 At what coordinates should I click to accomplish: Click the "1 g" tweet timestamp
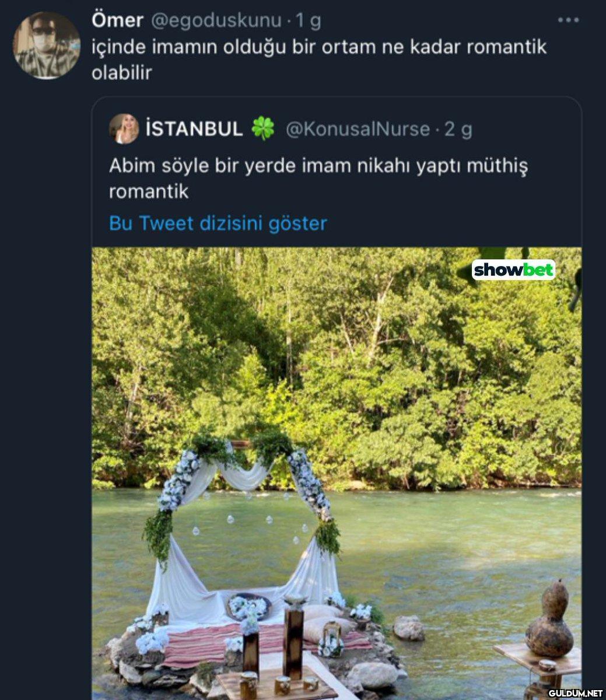click(309, 20)
